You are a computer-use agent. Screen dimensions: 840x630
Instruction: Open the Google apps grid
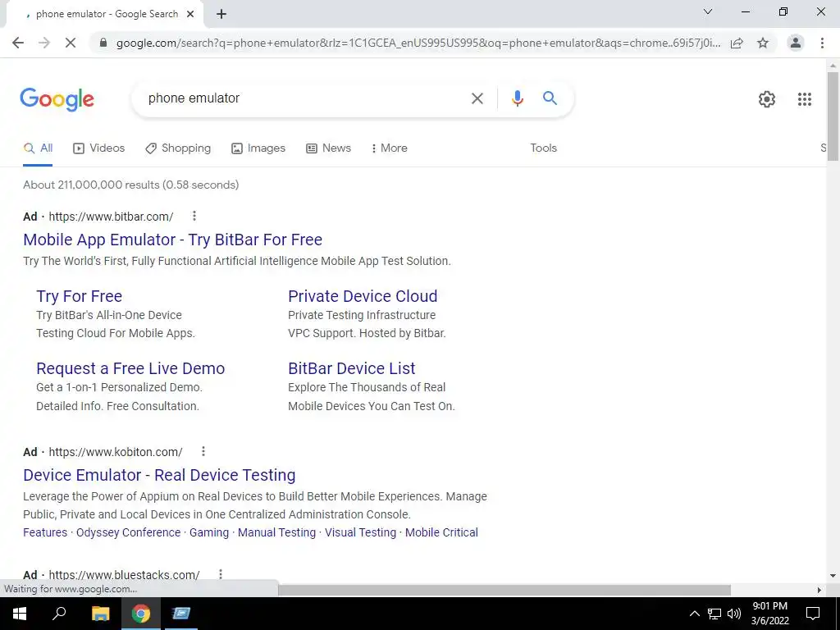804,99
